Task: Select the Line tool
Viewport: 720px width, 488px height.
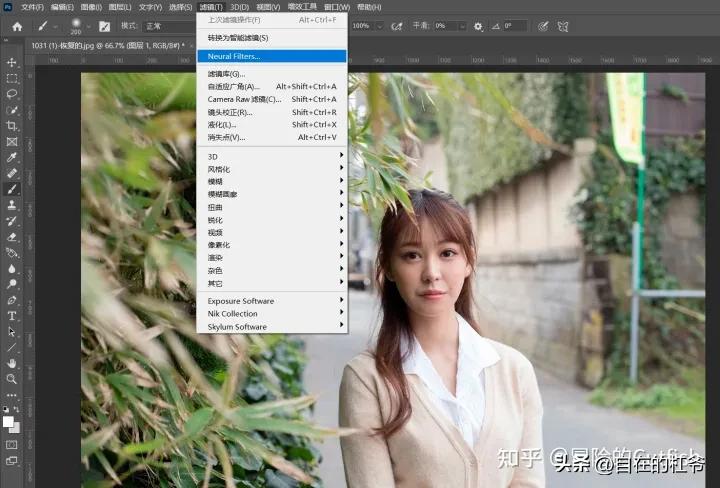Action: click(x=12, y=347)
